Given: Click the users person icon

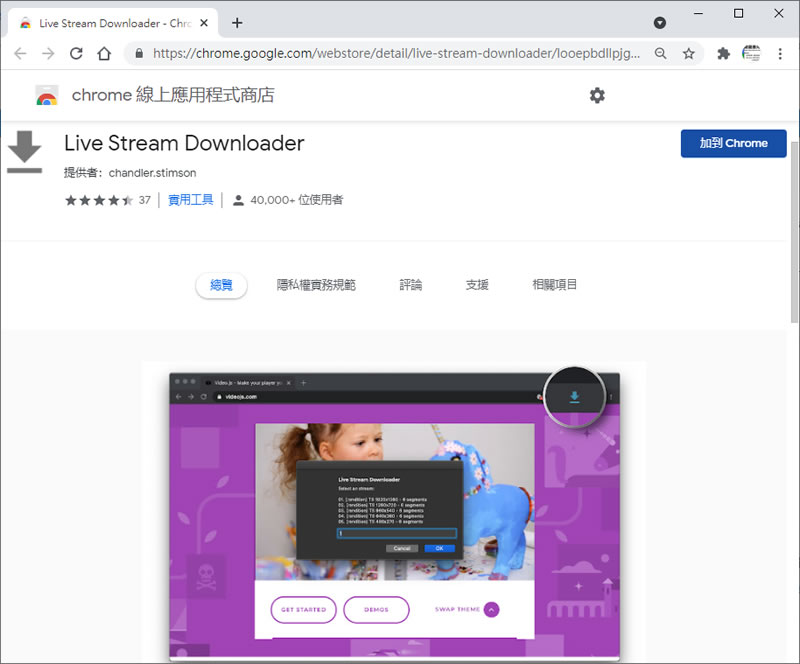Looking at the screenshot, I should point(238,200).
